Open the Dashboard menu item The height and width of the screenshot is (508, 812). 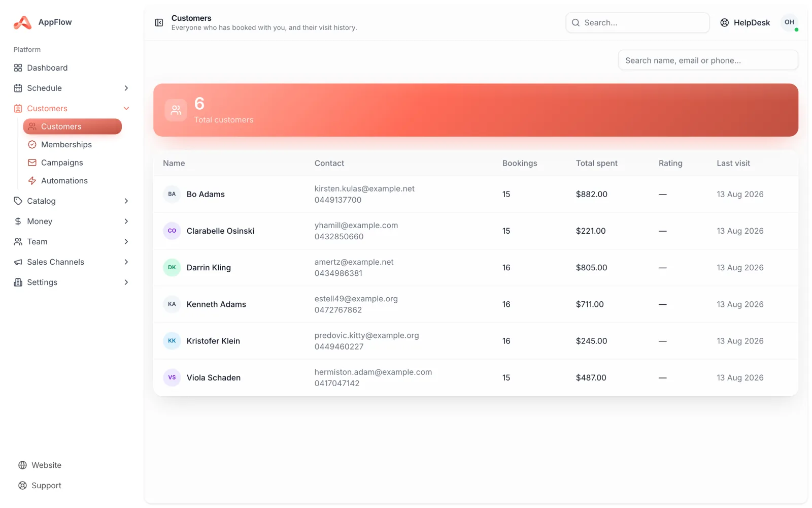(x=72, y=68)
